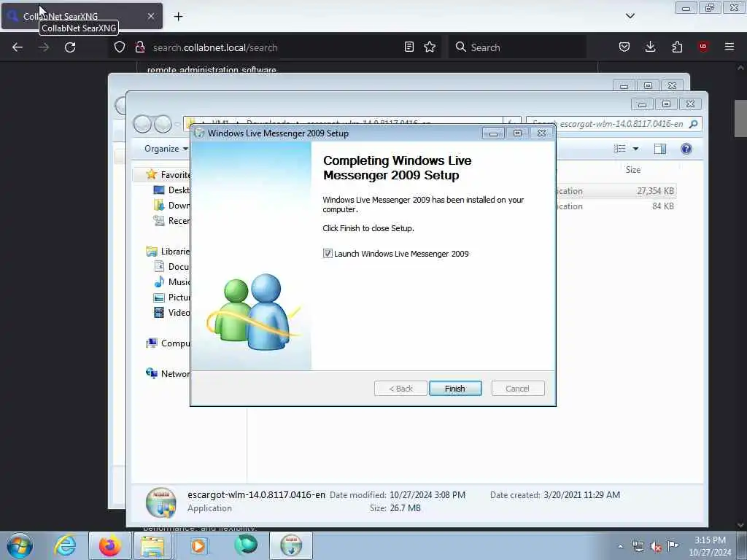Select Music library in sidebar
The width and height of the screenshot is (747, 560).
point(171,282)
